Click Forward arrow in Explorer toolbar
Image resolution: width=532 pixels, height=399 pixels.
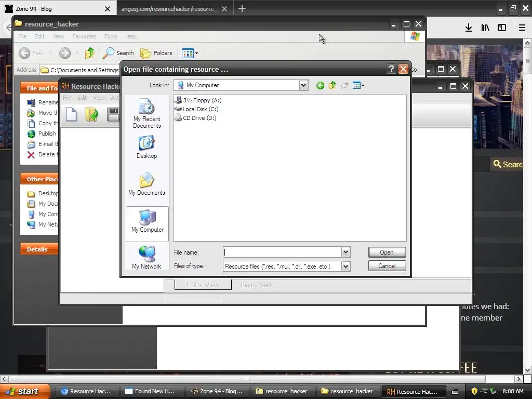[65, 53]
